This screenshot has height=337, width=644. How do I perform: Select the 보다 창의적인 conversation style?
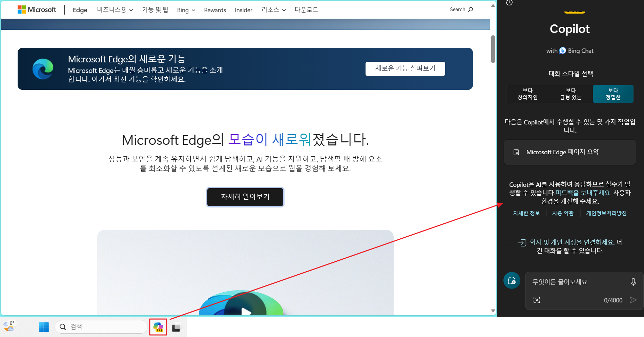527,94
